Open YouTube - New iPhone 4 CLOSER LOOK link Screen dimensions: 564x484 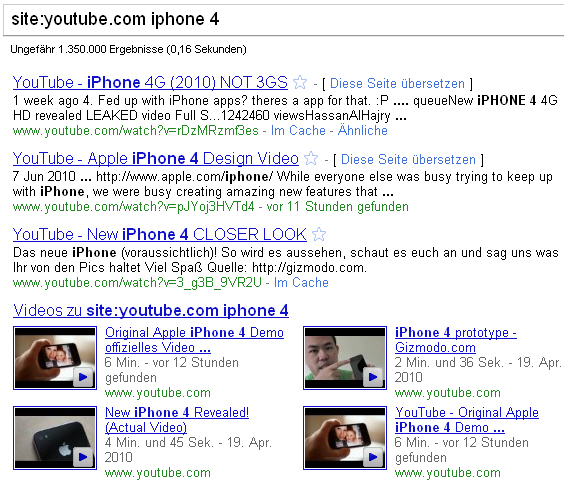(x=160, y=234)
